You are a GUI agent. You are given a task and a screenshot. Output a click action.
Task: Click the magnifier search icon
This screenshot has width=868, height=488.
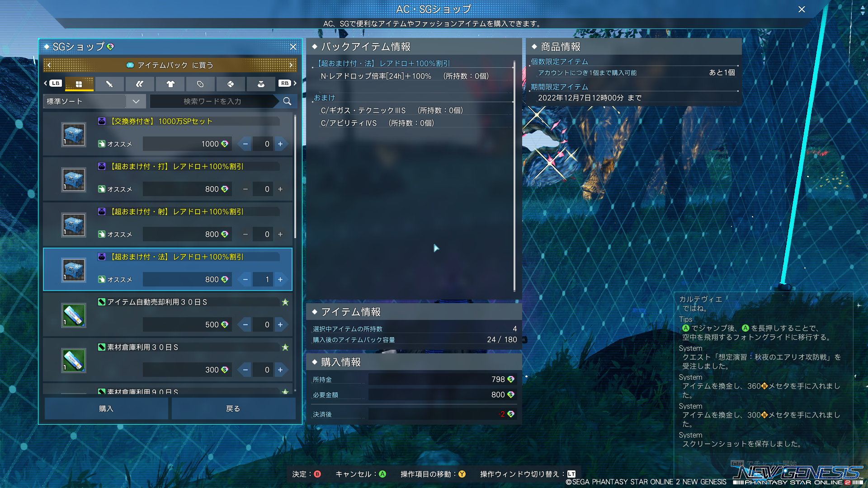[x=287, y=101]
